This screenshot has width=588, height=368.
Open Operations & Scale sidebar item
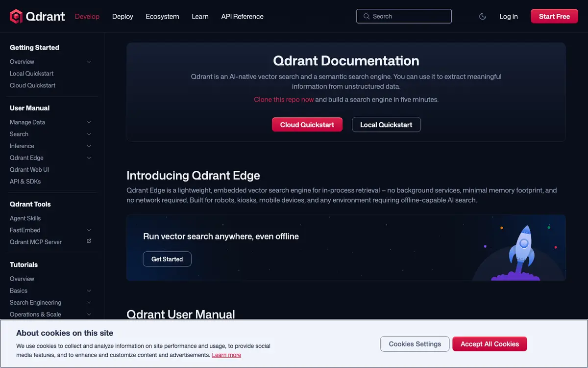click(35, 314)
